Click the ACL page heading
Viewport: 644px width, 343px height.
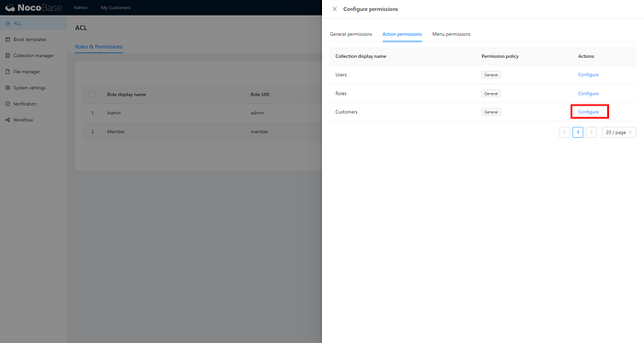coord(81,28)
